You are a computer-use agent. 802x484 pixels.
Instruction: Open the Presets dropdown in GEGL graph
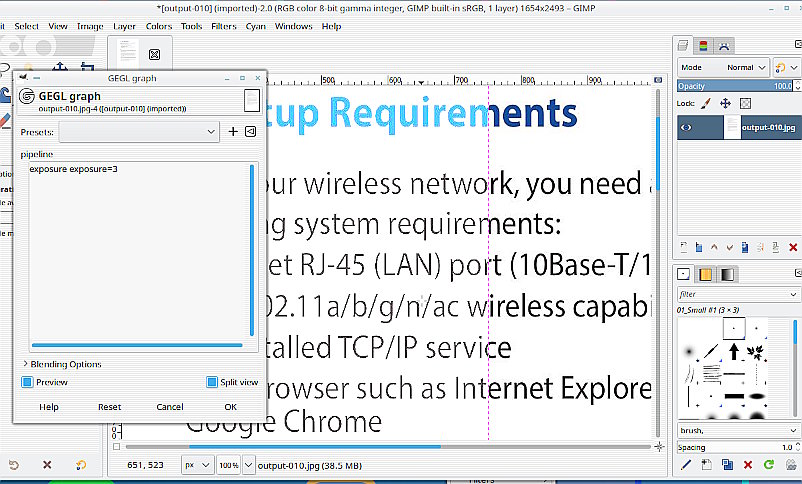(139, 131)
